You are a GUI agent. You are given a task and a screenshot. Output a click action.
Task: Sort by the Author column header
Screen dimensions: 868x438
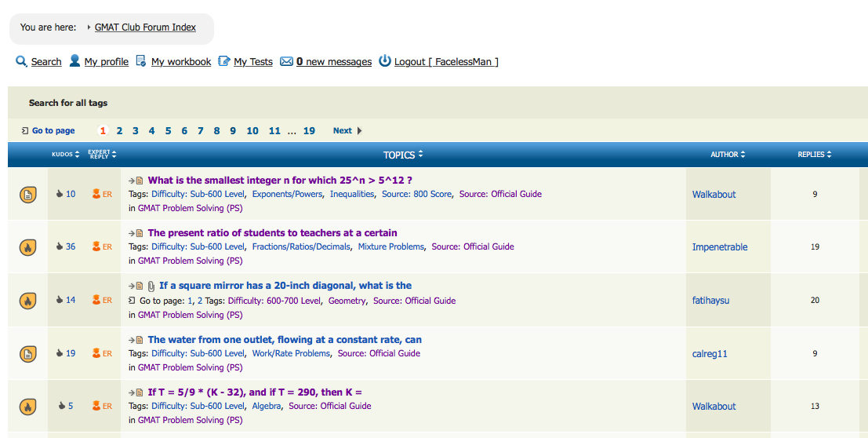coord(728,155)
